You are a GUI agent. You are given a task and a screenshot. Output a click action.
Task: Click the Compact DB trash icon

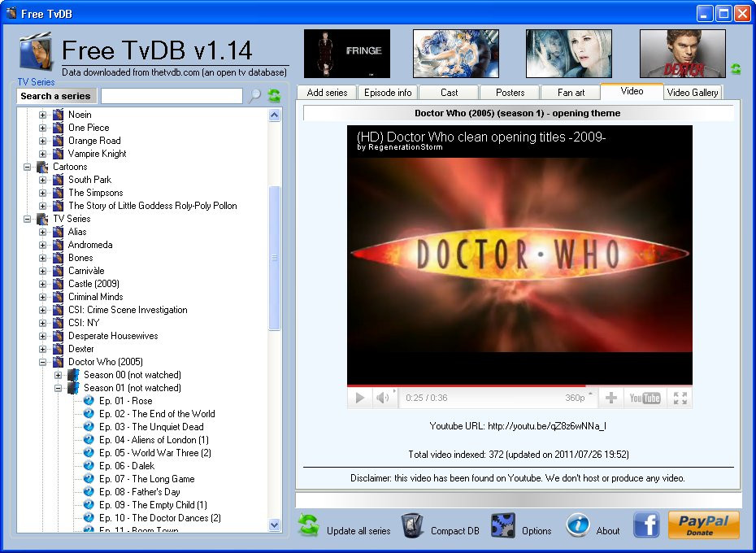[x=412, y=525]
